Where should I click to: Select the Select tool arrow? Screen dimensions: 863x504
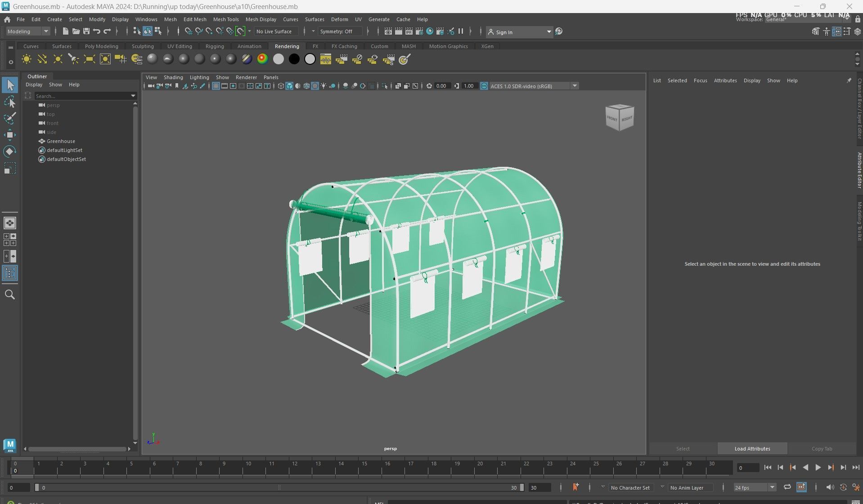(10, 85)
